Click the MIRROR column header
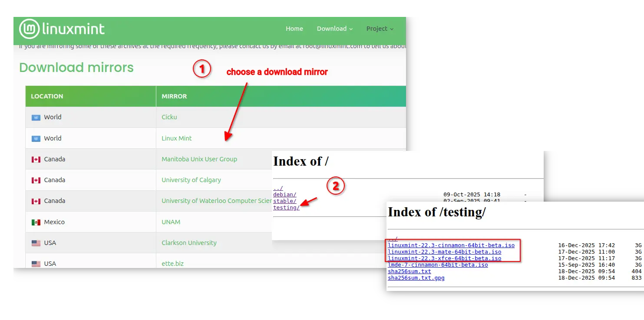The width and height of the screenshot is (644, 320). 174,96
